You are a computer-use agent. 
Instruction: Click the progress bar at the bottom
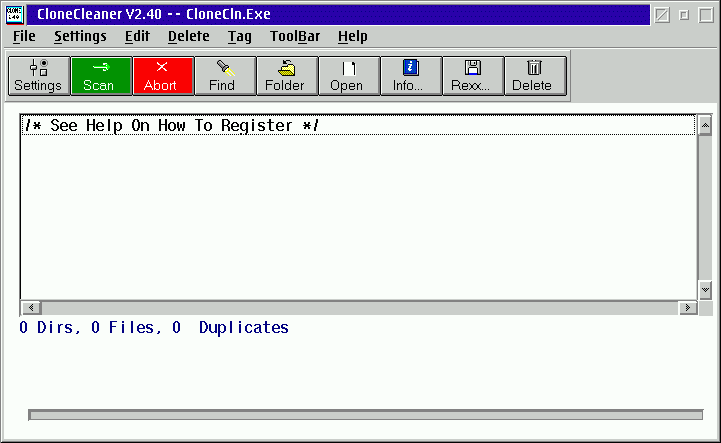366,415
